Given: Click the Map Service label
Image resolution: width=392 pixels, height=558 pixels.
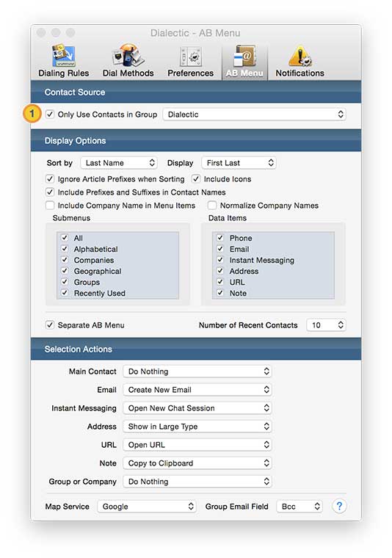Looking at the screenshot, I should point(68,507).
